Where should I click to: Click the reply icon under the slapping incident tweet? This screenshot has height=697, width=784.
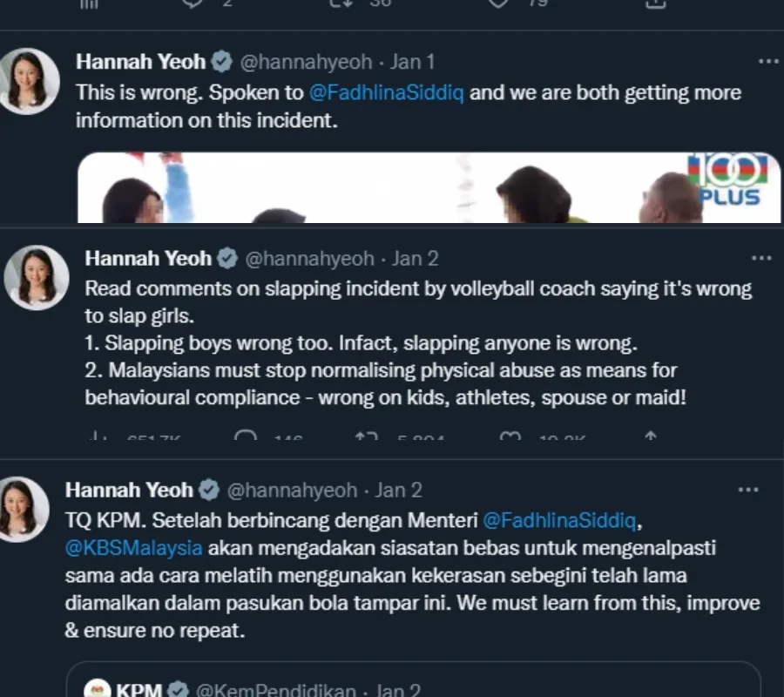pyautogui.click(x=246, y=439)
